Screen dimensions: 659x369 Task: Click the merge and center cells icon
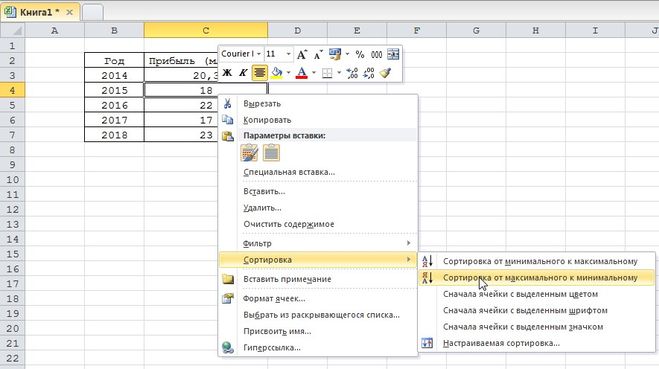(393, 54)
